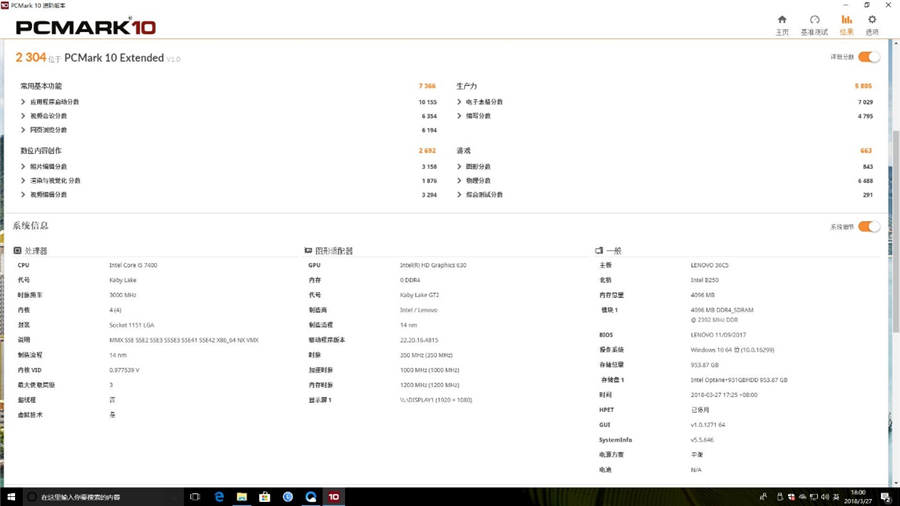Open File Explorer from the taskbar

242,497
